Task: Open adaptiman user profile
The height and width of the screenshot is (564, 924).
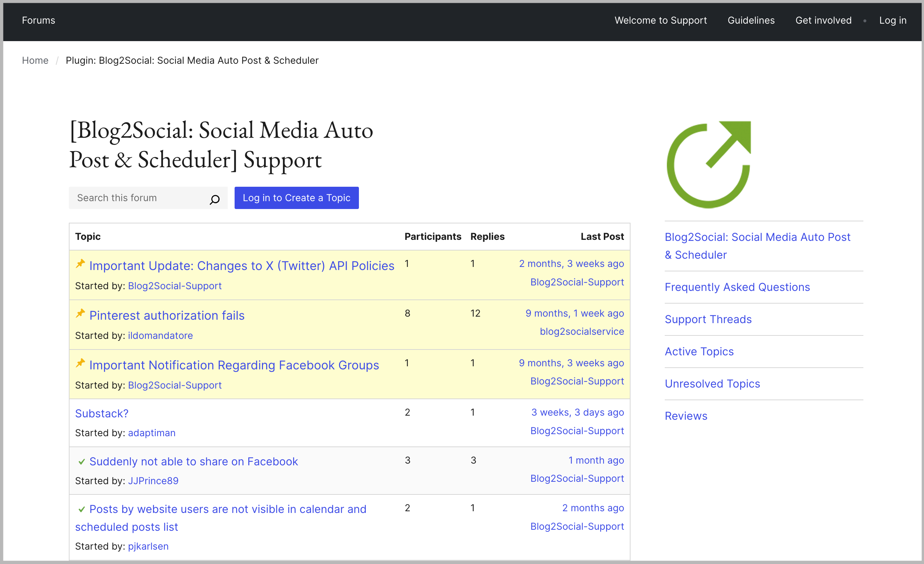Action: click(x=151, y=433)
